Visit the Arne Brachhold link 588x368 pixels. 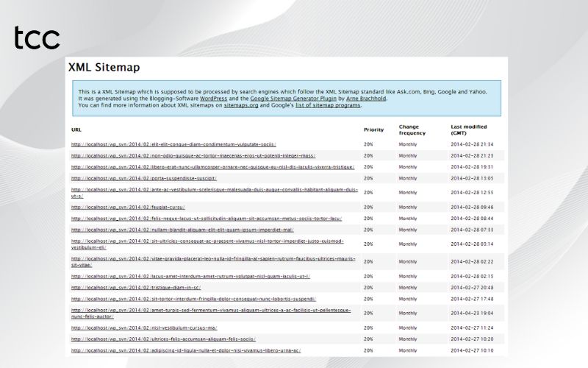[x=365, y=99]
